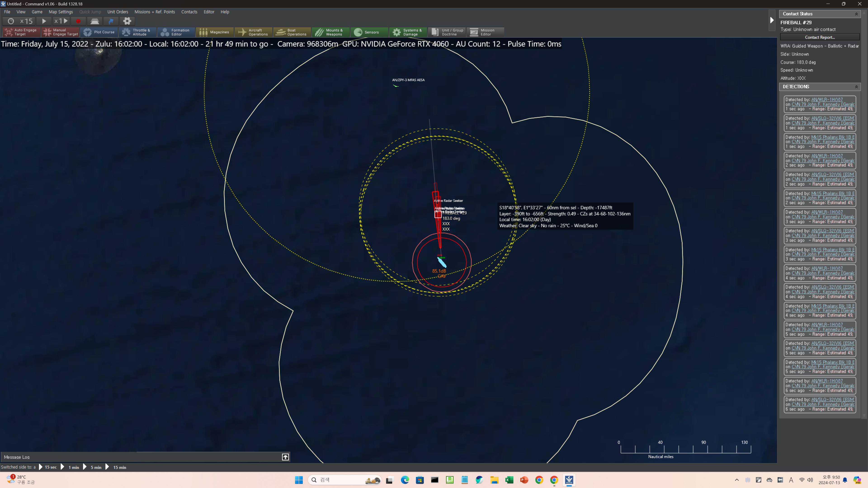
Task: Collapse right side panel with white arrow
Action: [x=772, y=20]
